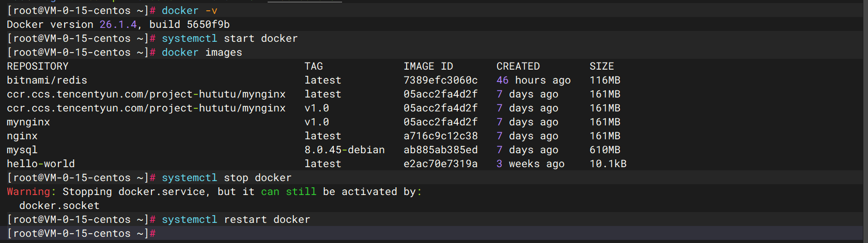Click the red 'Warning:' text

(32, 191)
